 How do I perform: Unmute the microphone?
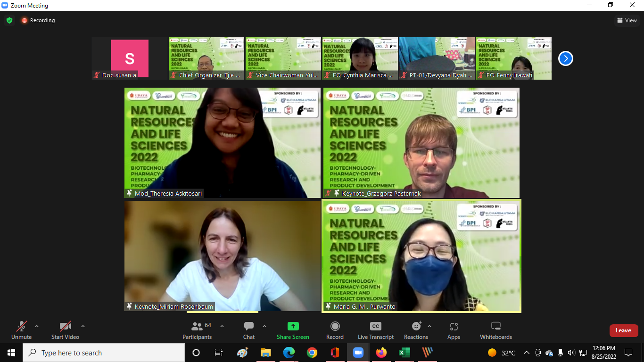pos(22,330)
